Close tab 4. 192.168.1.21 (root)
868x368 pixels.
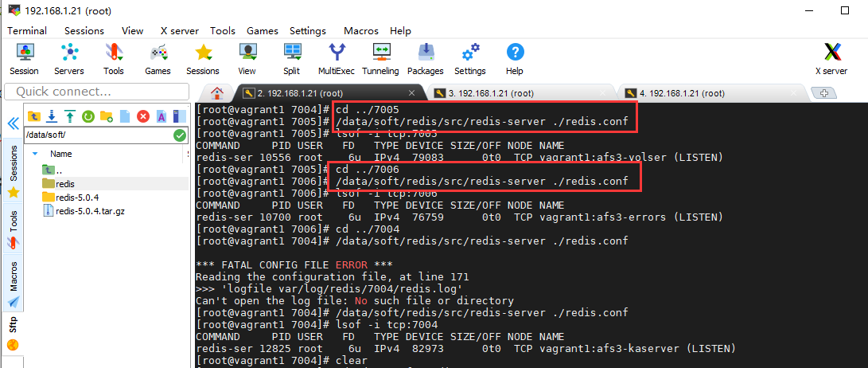(x=792, y=93)
